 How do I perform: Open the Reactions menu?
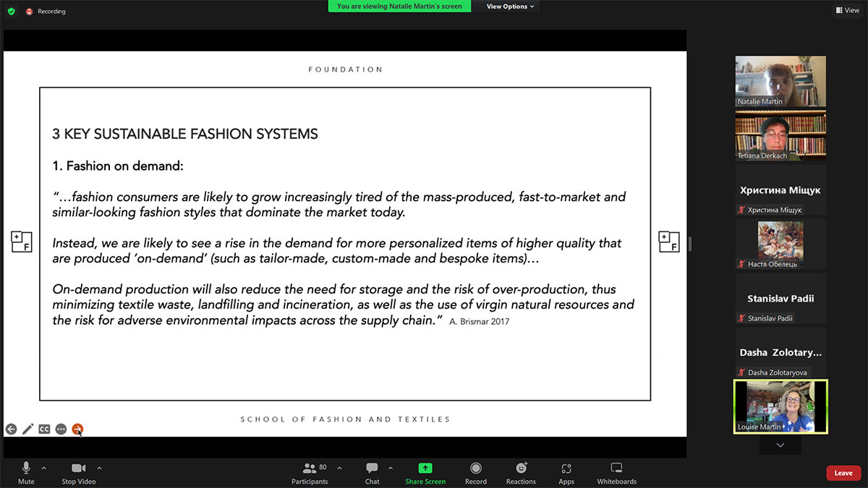point(521,474)
